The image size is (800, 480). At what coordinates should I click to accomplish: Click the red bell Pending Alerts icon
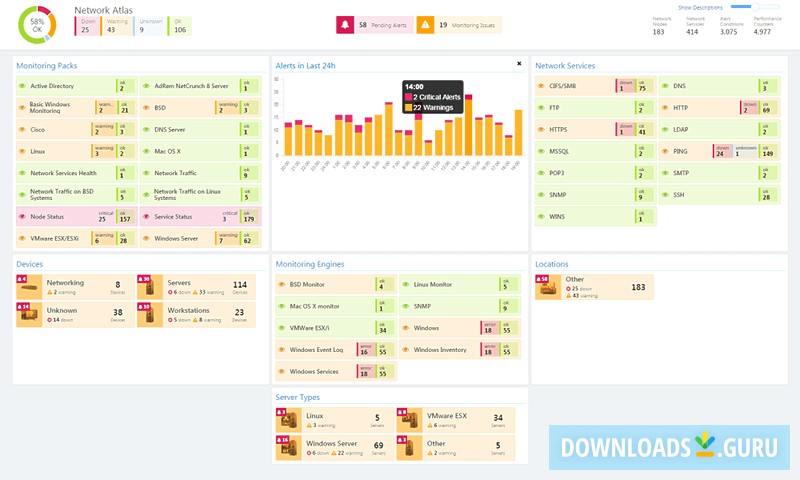[x=345, y=25]
